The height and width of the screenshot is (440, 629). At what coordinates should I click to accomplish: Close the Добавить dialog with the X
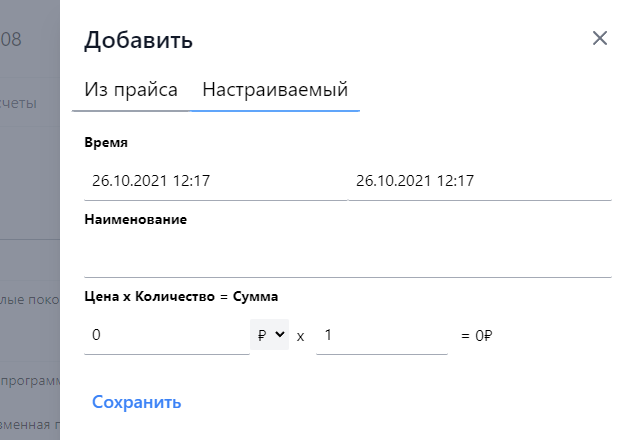tap(600, 39)
